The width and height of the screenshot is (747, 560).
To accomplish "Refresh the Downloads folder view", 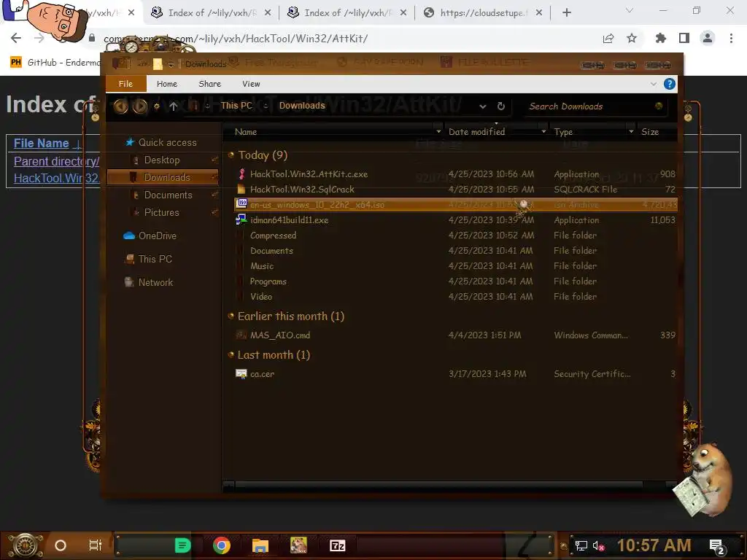I will click(x=500, y=106).
